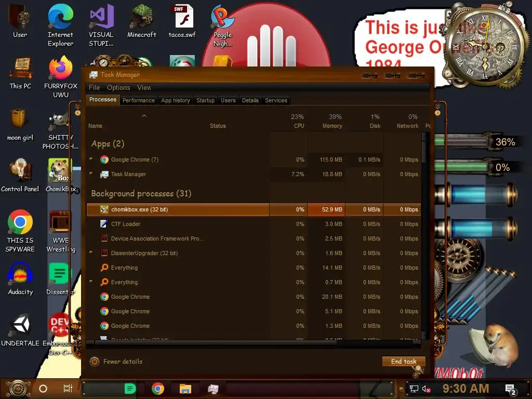The image size is (532, 399).
Task: Switch to the App history tab
Action: coord(176,100)
